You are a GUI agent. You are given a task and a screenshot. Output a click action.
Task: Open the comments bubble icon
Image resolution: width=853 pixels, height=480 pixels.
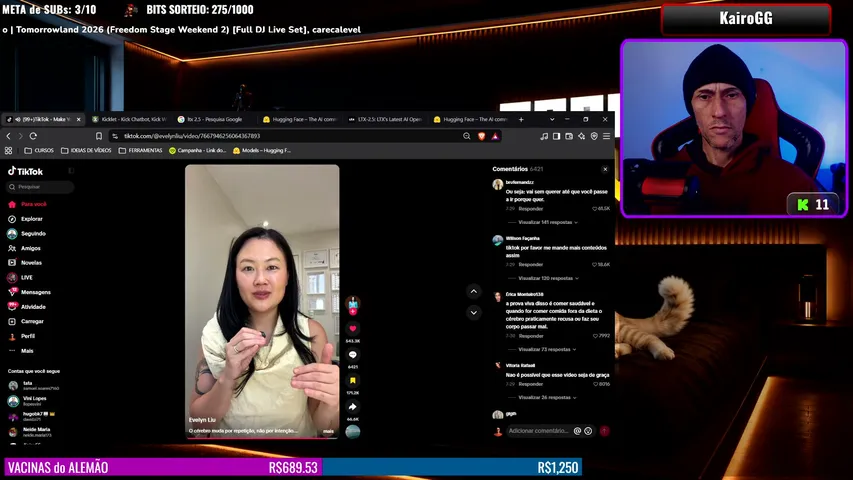click(x=353, y=355)
